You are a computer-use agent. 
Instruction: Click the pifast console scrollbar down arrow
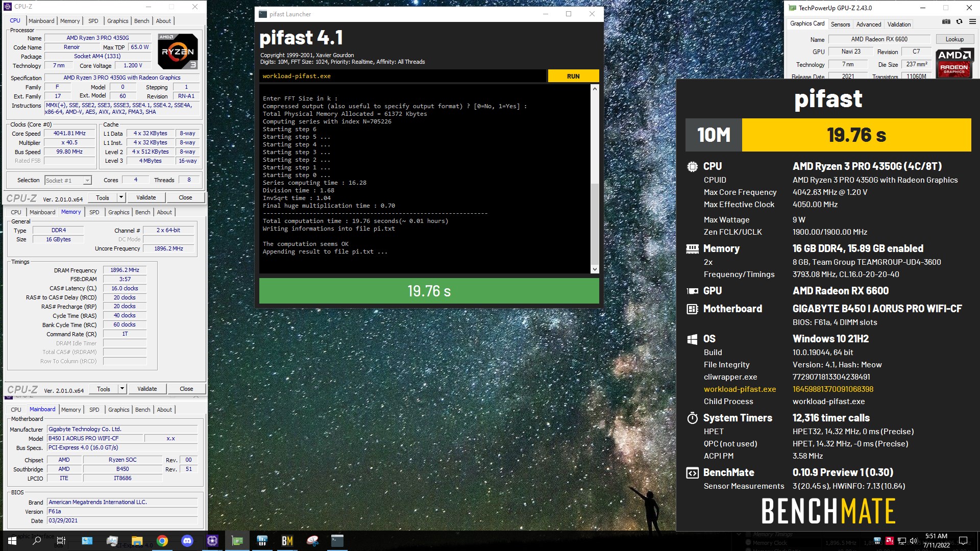click(595, 269)
